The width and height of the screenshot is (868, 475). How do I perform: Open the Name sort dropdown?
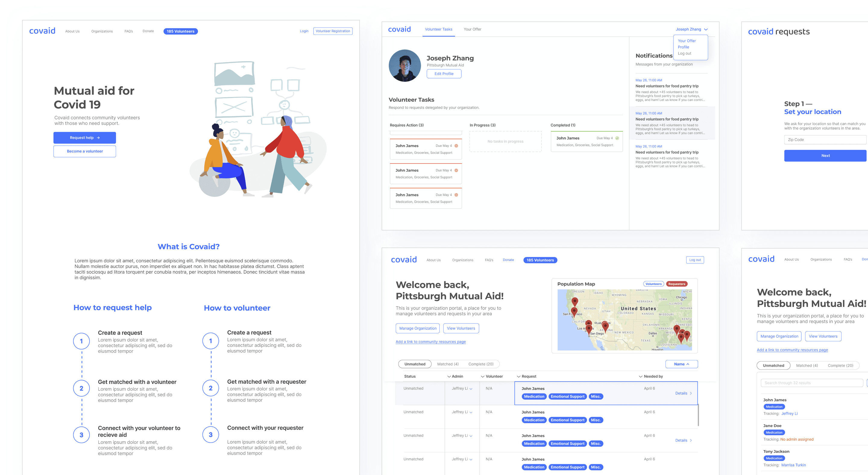point(681,364)
